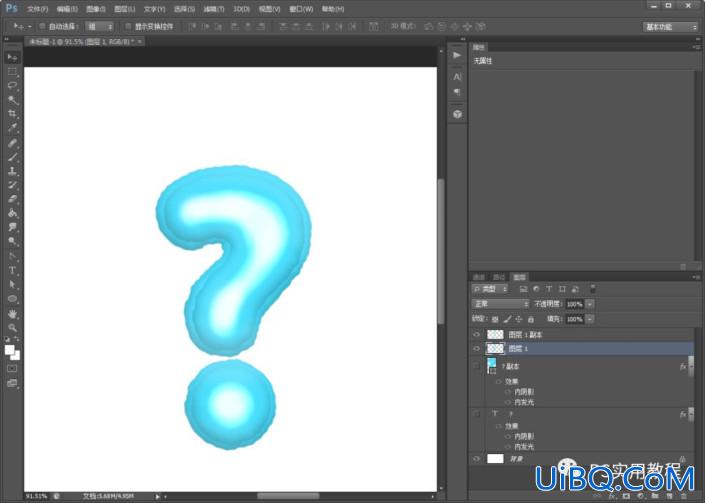Show the ? text layer
Image resolution: width=705 pixels, height=503 pixels.
pos(477,414)
